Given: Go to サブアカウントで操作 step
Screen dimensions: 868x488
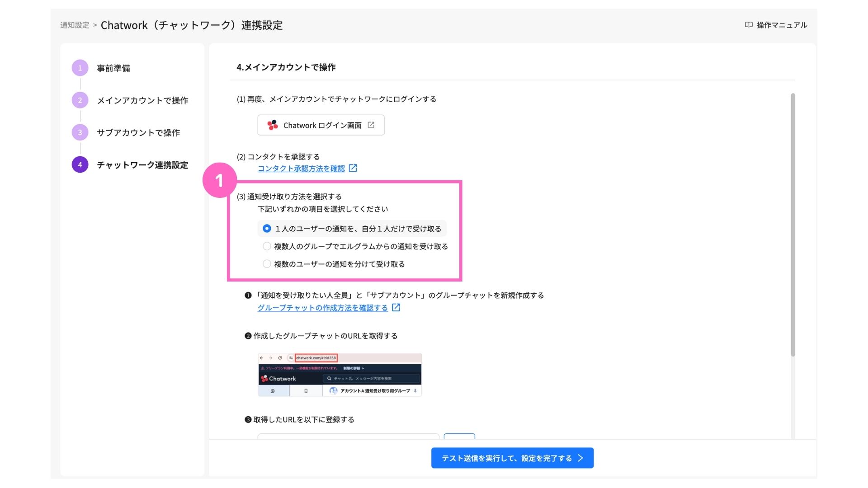Looking at the screenshot, I should 138,132.
